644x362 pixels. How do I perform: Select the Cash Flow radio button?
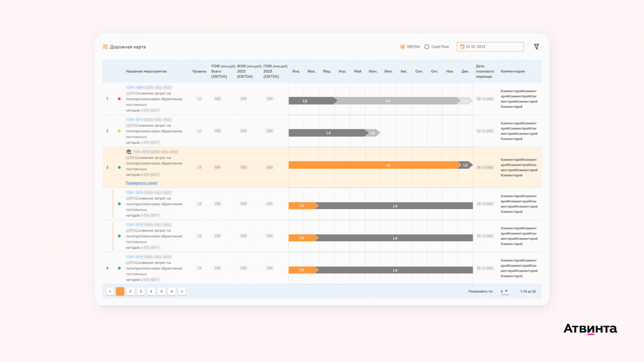tap(427, 47)
